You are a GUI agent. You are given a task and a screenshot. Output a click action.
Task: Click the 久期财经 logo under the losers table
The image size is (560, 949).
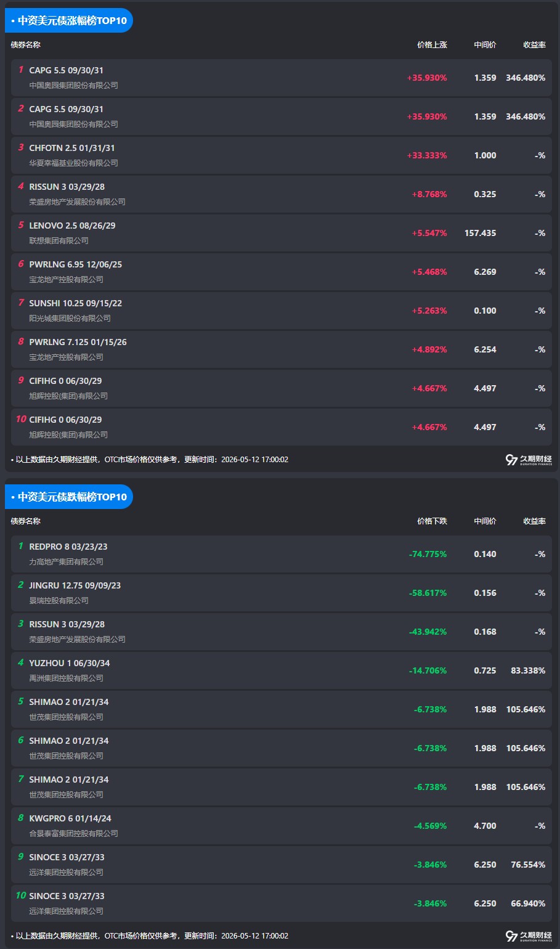[x=529, y=936]
